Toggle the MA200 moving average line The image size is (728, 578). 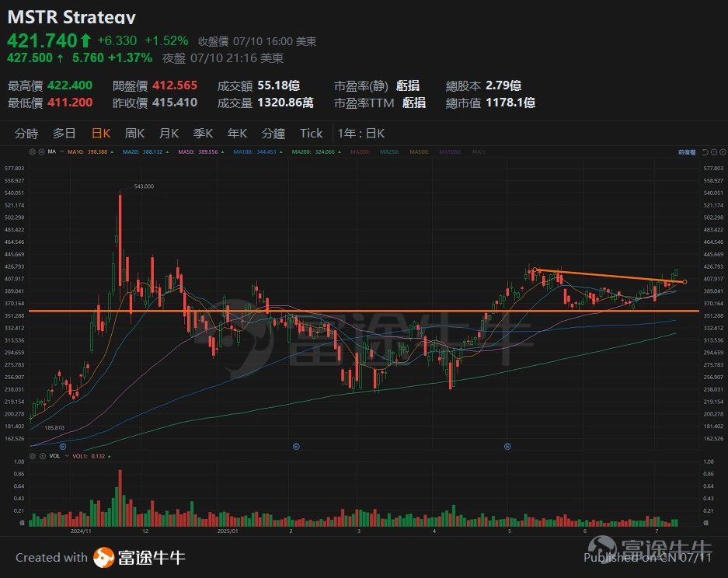[303, 152]
